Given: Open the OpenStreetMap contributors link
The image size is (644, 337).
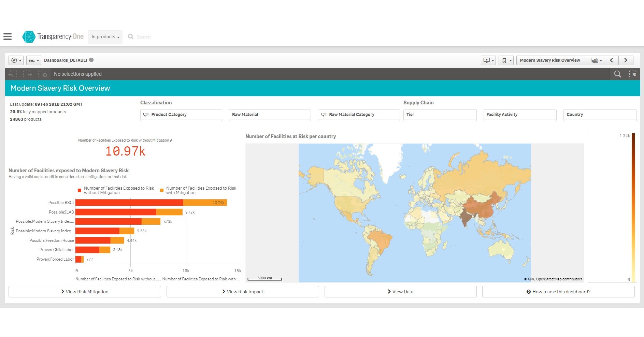Looking at the screenshot, I should pos(559,279).
